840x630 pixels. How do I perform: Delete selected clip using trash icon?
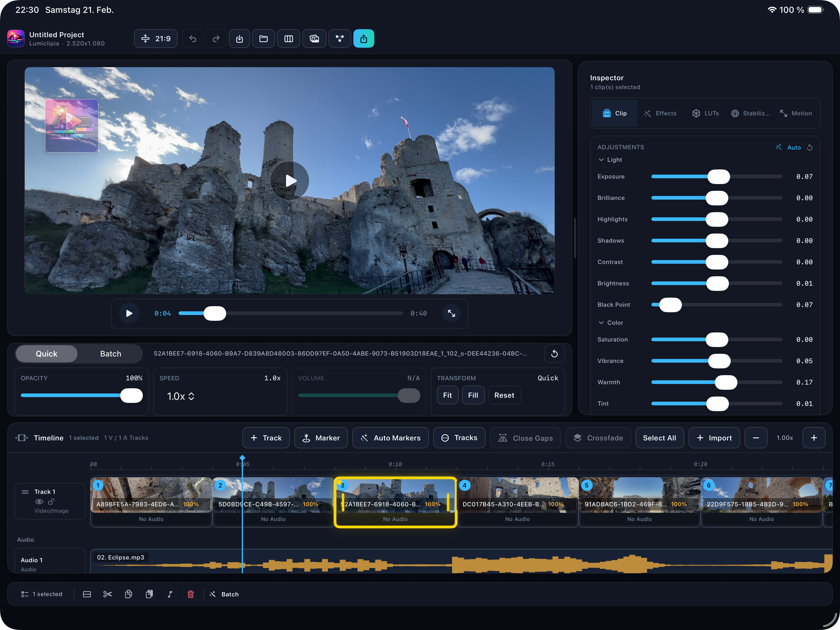click(191, 594)
